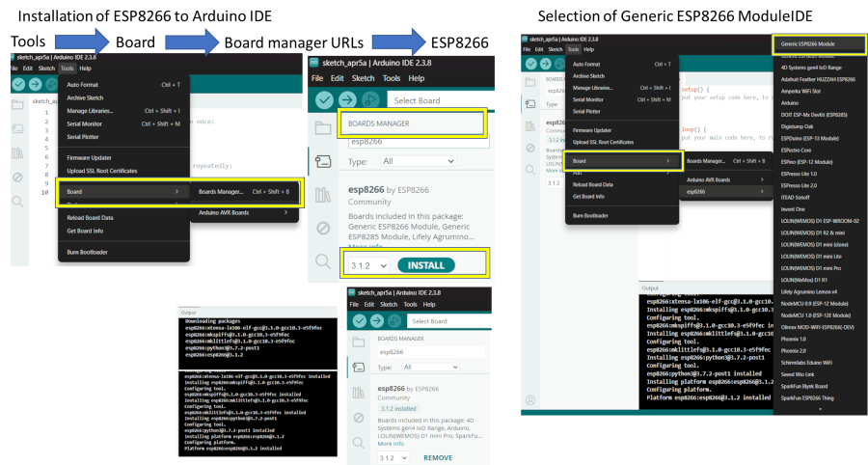Open File menu in Selection screenshot menu bar
The width and height of the screenshot is (868, 465).
(x=527, y=49)
